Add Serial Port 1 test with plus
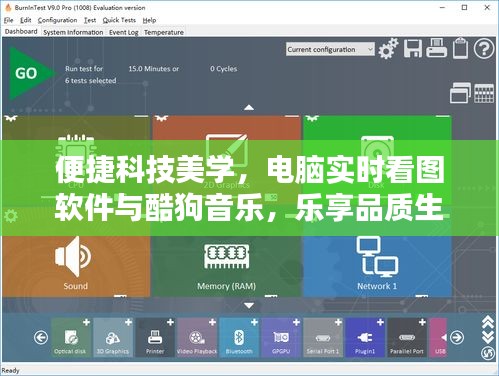 coord(338,322)
